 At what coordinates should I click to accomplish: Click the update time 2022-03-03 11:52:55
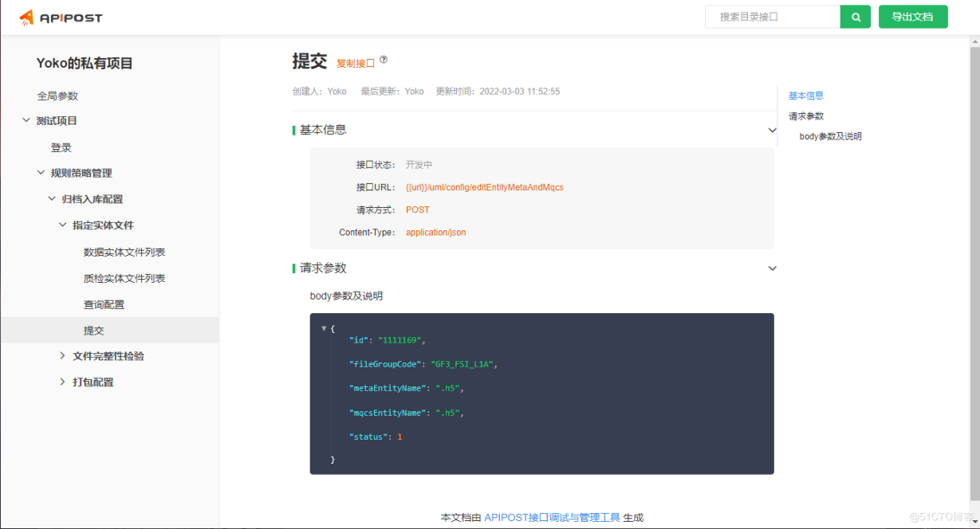click(x=519, y=91)
